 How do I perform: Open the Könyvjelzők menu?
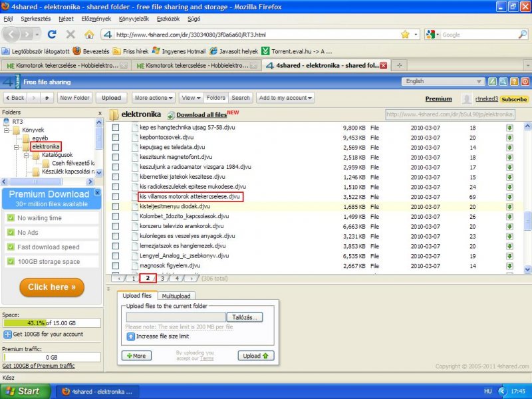click(134, 19)
